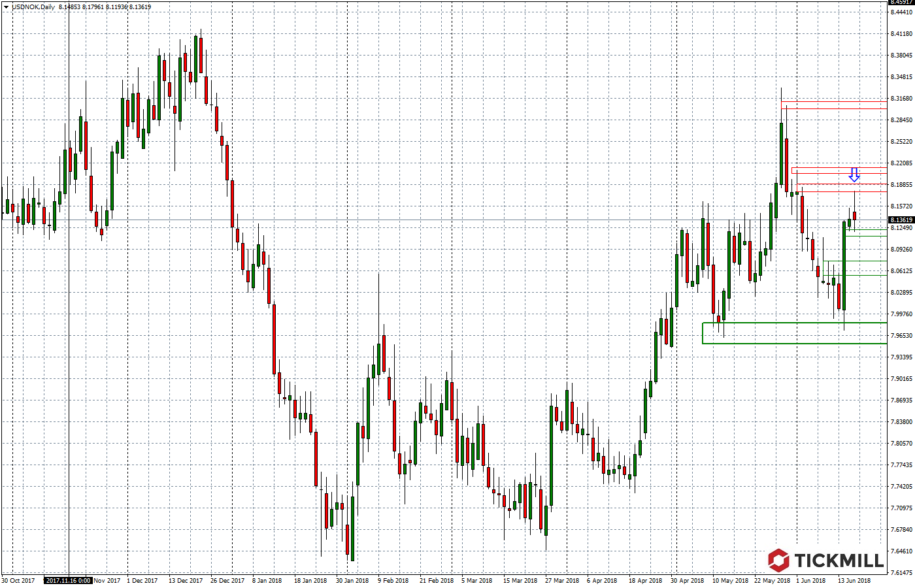Click the 26 Dec 2017 date label
Viewport: 915px width, 588px height.
227,580
